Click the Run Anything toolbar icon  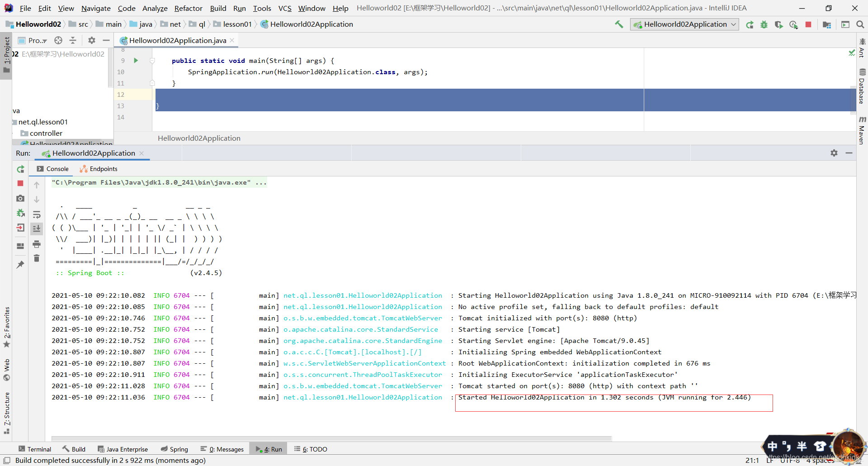845,24
